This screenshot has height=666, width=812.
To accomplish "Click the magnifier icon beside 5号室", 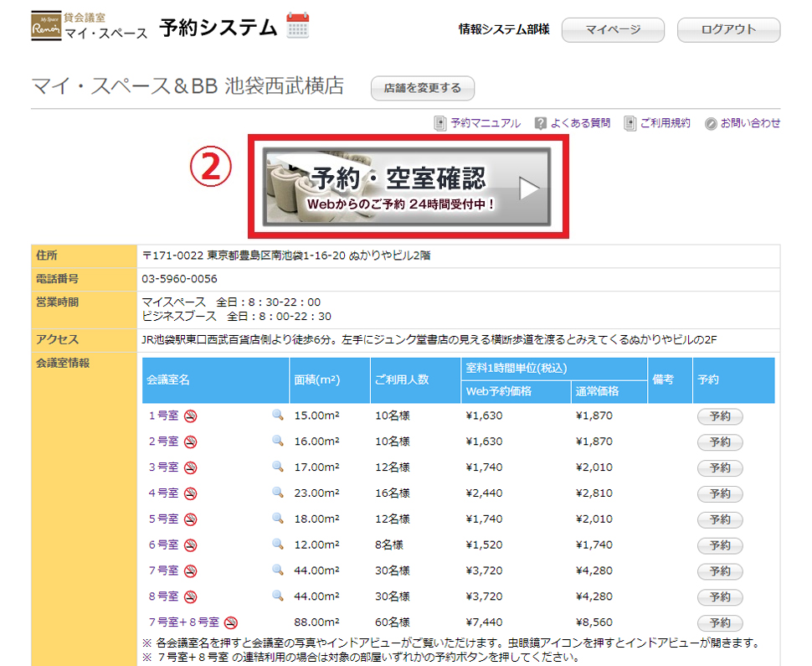I will pyautogui.click(x=278, y=519).
